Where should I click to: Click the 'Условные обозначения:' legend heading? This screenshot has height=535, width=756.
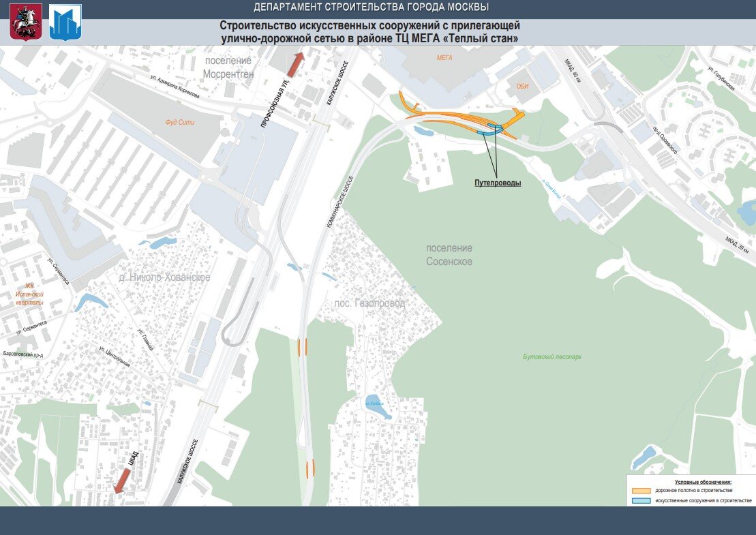coord(703,482)
